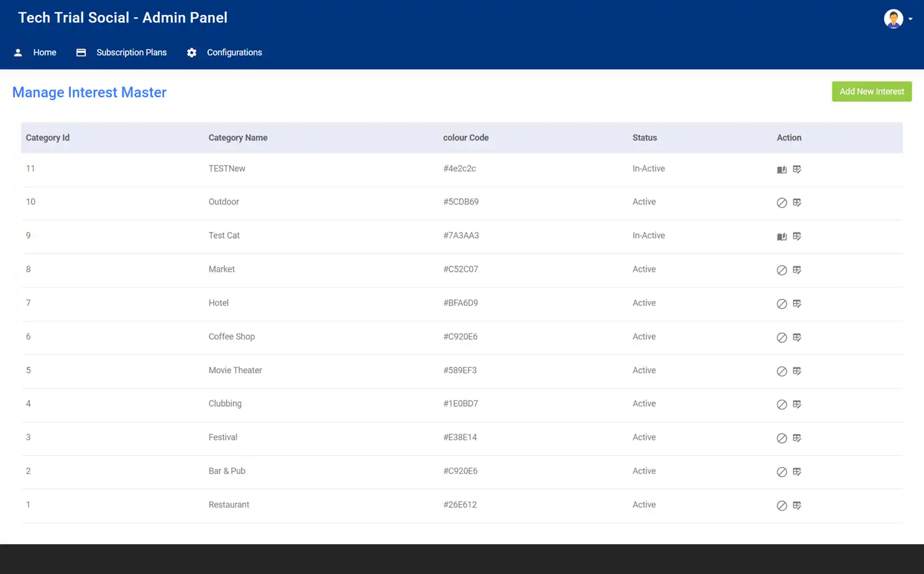Select the edit icon for Coffee Shop
The image size is (924, 574).
[x=797, y=337]
